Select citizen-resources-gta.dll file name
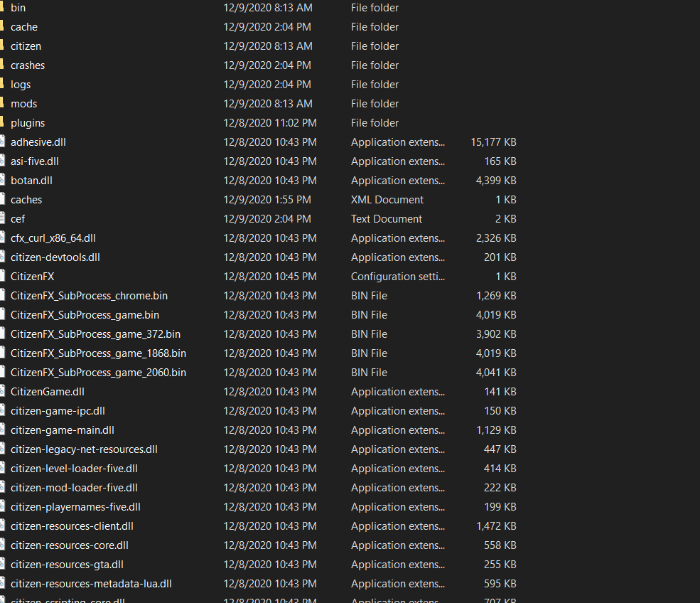This screenshot has width=700, height=603. click(67, 565)
